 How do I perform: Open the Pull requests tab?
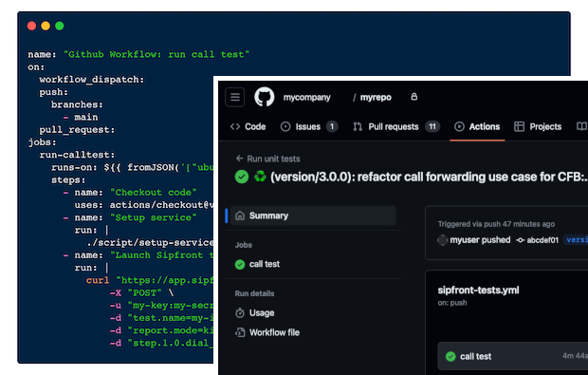[x=396, y=127]
